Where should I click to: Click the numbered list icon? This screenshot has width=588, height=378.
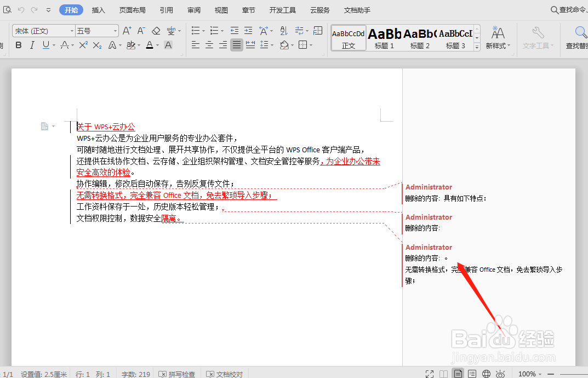click(x=214, y=30)
